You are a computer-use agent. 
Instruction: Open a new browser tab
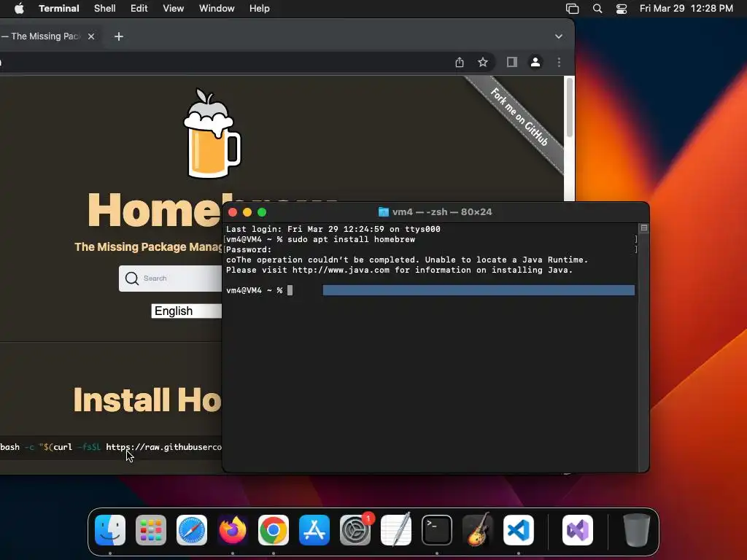pos(119,36)
